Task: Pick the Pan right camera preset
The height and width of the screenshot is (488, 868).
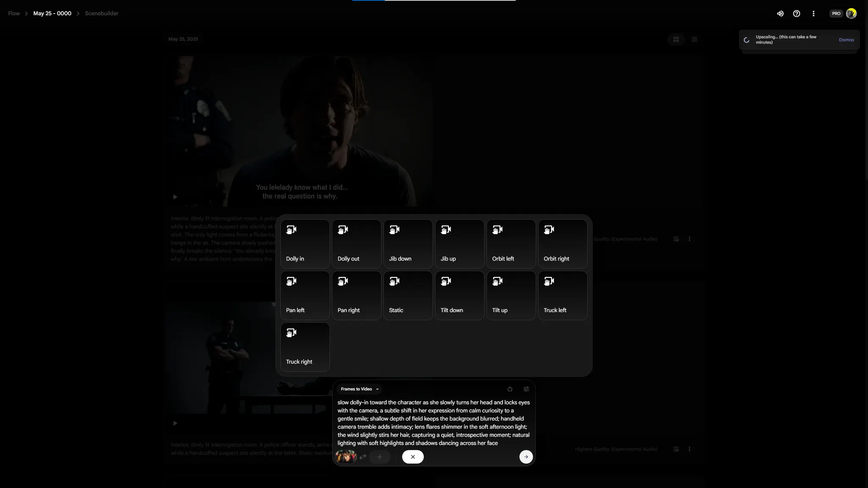Action: 356,296
